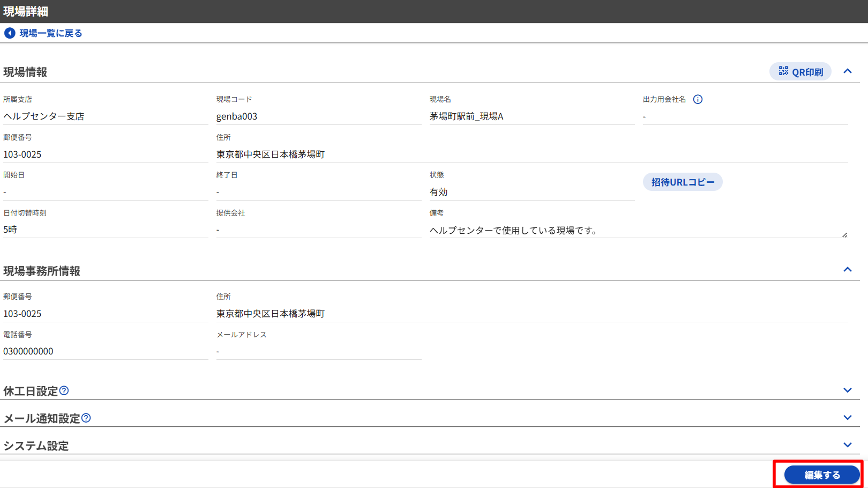
Task: Open the info icon next to 出力用会社名
Action: click(698, 99)
